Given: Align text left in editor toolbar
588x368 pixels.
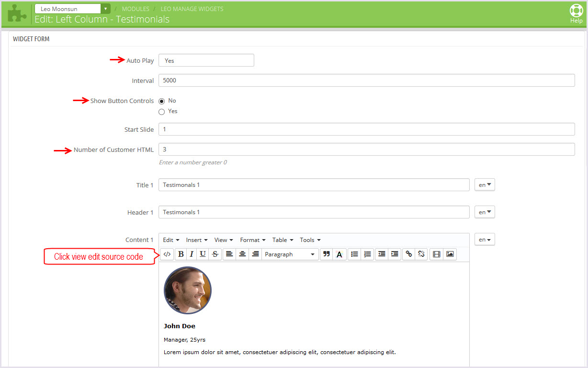Looking at the screenshot, I should click(229, 254).
